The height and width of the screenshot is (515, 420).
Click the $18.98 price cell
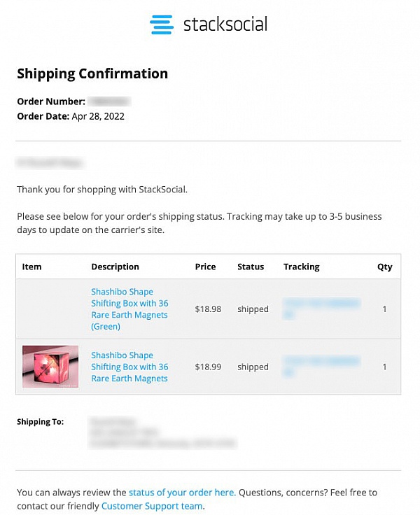[x=208, y=309]
